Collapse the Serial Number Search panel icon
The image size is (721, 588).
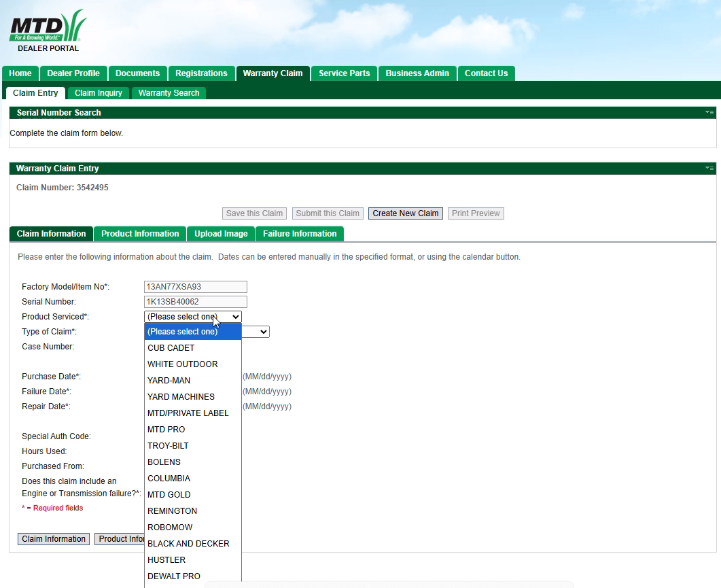[x=709, y=112]
